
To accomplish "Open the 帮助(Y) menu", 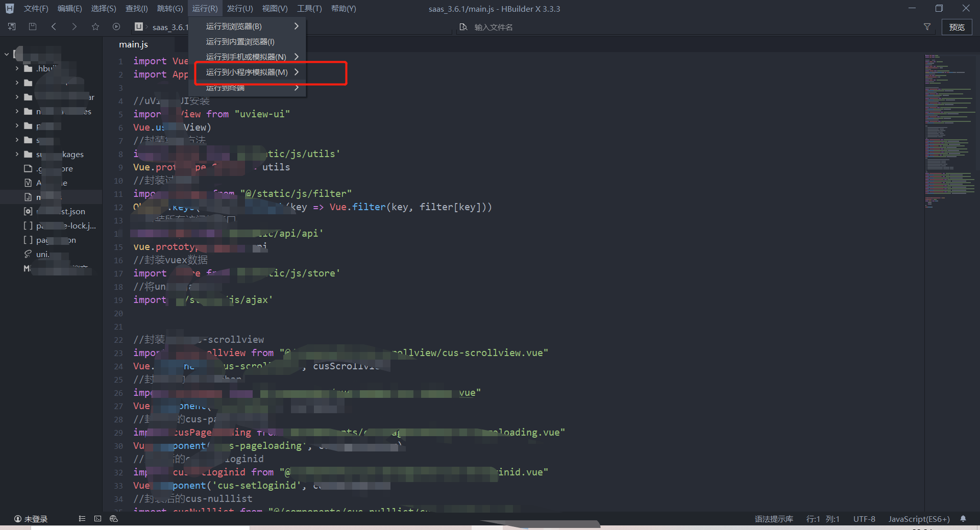I will tap(344, 8).
